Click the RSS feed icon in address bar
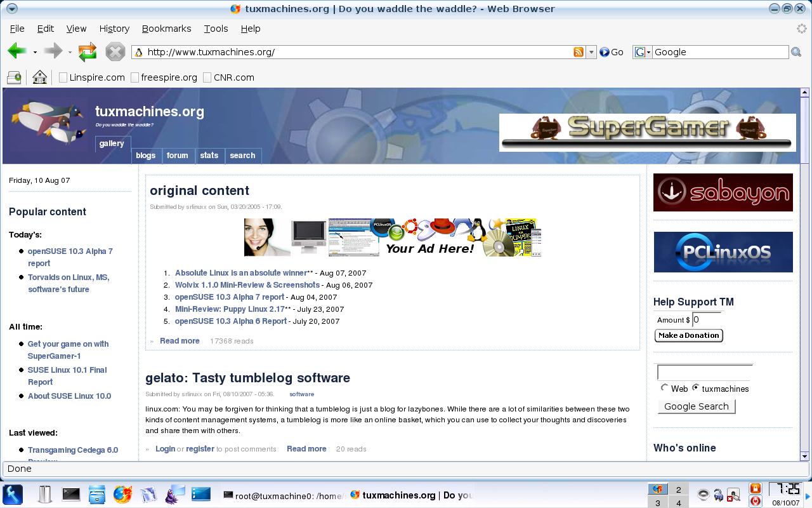The width and height of the screenshot is (812, 508). click(x=579, y=52)
